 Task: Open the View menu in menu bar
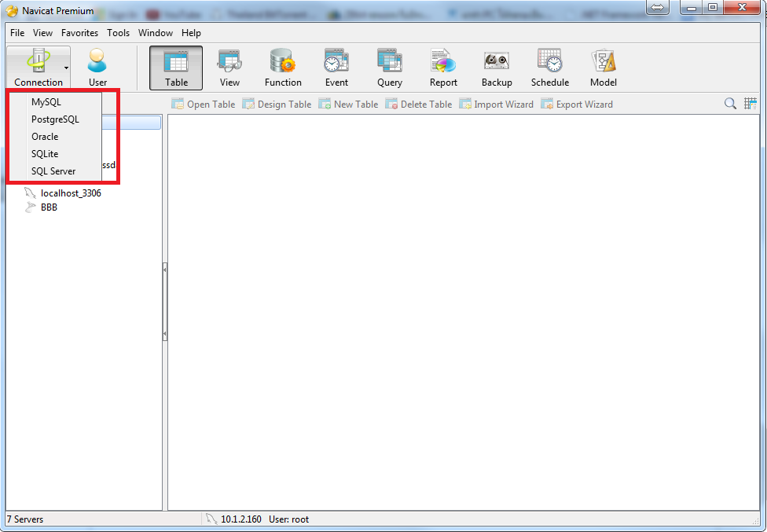tap(42, 33)
